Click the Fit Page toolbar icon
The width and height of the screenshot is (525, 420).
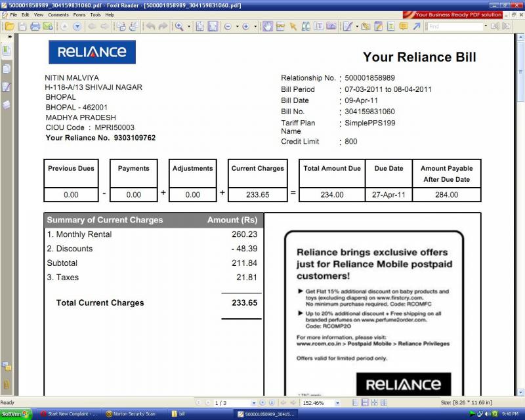pyautogui.click(x=200, y=26)
